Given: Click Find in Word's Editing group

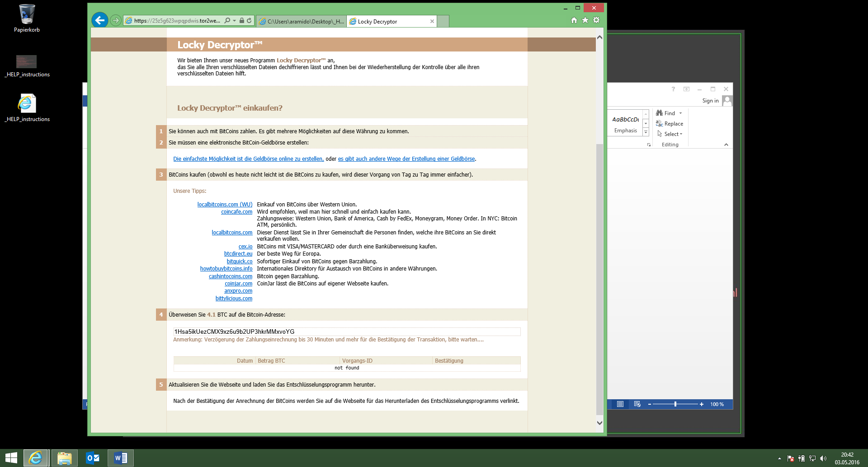Looking at the screenshot, I should tap(665, 113).
